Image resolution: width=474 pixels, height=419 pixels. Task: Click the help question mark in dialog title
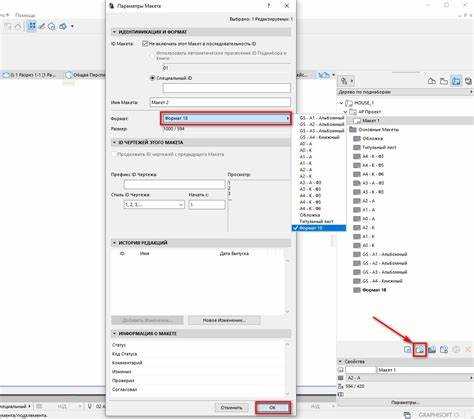269,5
